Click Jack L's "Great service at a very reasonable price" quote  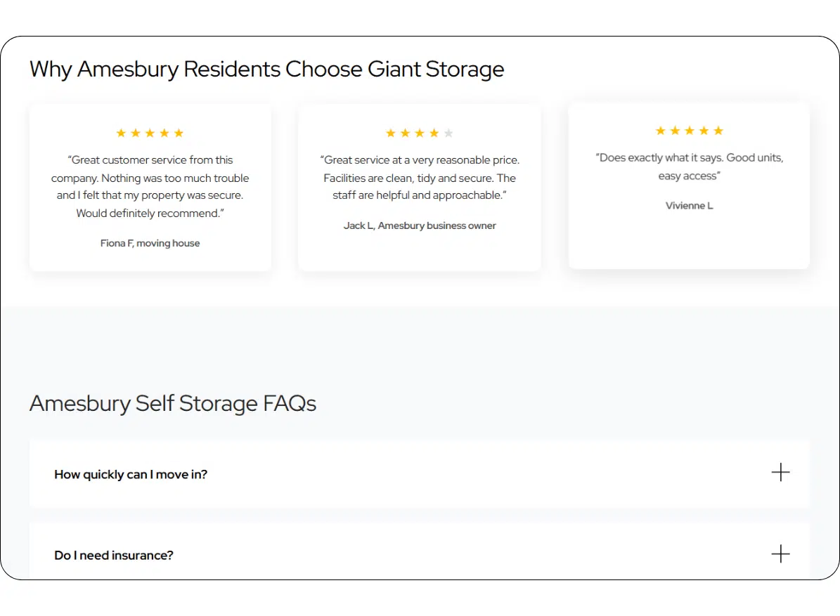(420, 178)
